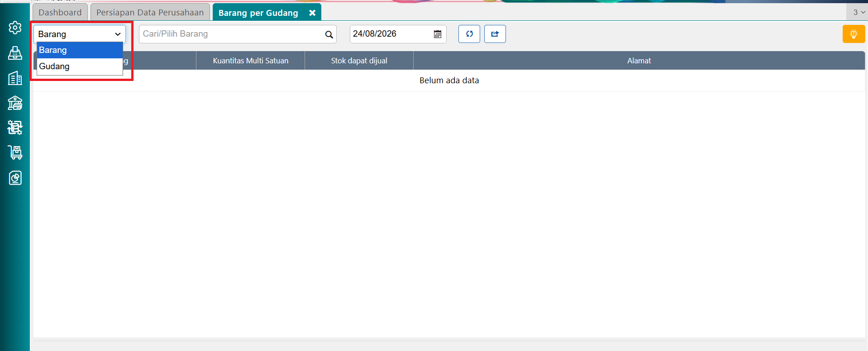Screen dimensions: 868x351
Task: Switch to Persiapan Data Perusahaan tab
Action: pyautogui.click(x=150, y=12)
